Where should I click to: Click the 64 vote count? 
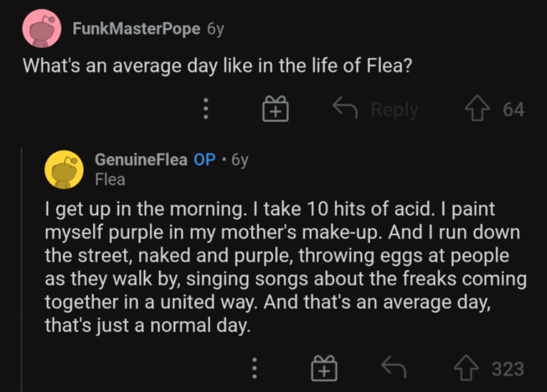tap(513, 109)
